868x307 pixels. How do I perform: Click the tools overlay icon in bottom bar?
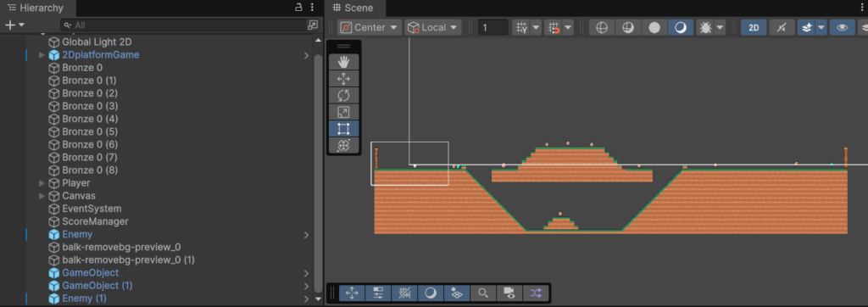point(352,293)
